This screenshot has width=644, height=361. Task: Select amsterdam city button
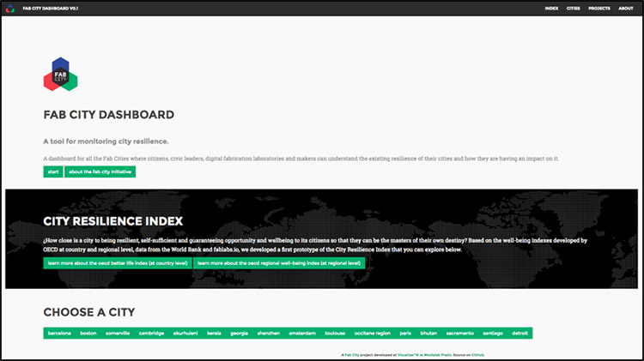[302, 333]
